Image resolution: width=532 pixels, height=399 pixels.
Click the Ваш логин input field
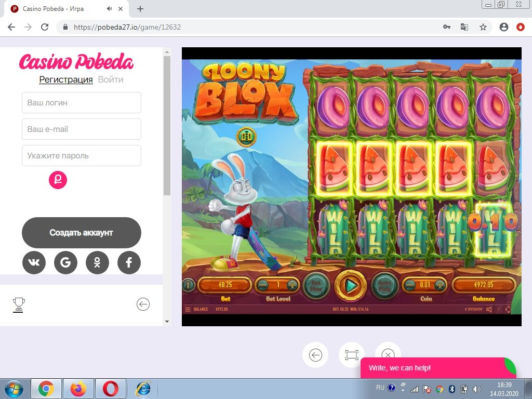pyautogui.click(x=82, y=103)
